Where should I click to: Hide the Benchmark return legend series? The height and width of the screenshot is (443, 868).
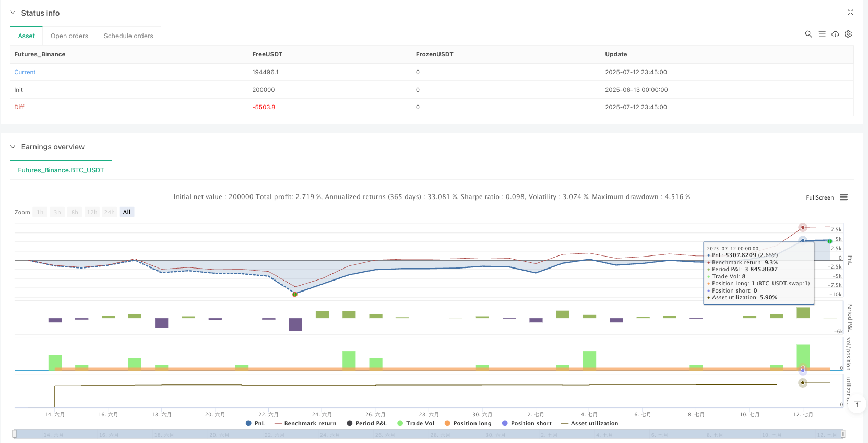pyautogui.click(x=305, y=423)
